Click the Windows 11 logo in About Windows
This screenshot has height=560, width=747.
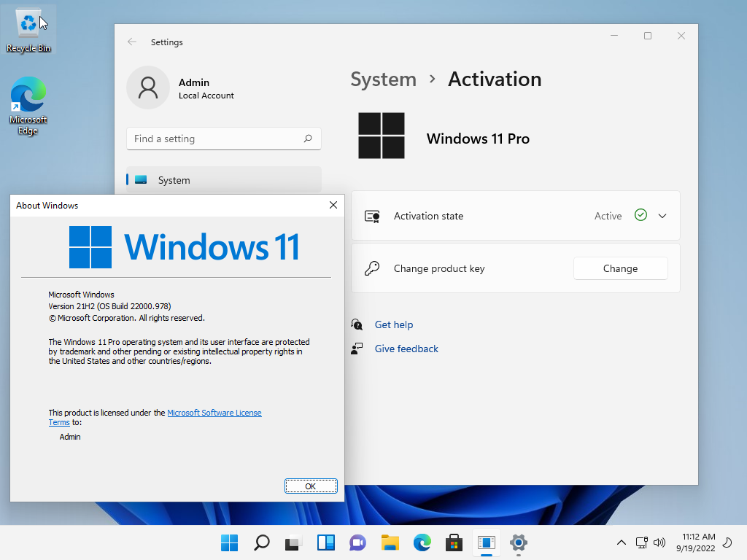185,247
